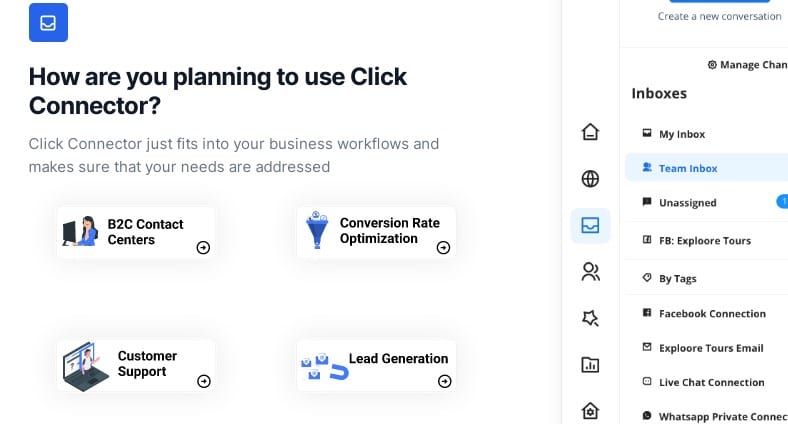
Task: Click the home icon in sidebar
Action: 590,132
